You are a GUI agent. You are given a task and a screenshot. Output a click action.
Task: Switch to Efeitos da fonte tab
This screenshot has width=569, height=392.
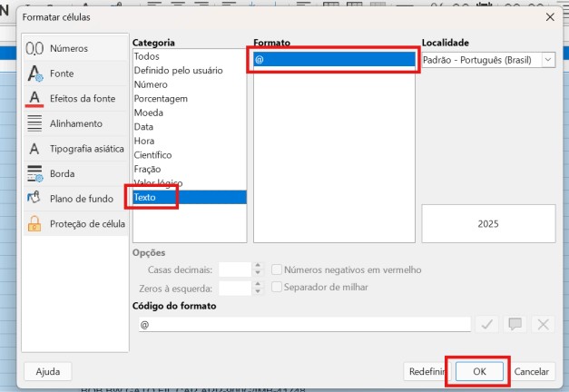point(76,98)
